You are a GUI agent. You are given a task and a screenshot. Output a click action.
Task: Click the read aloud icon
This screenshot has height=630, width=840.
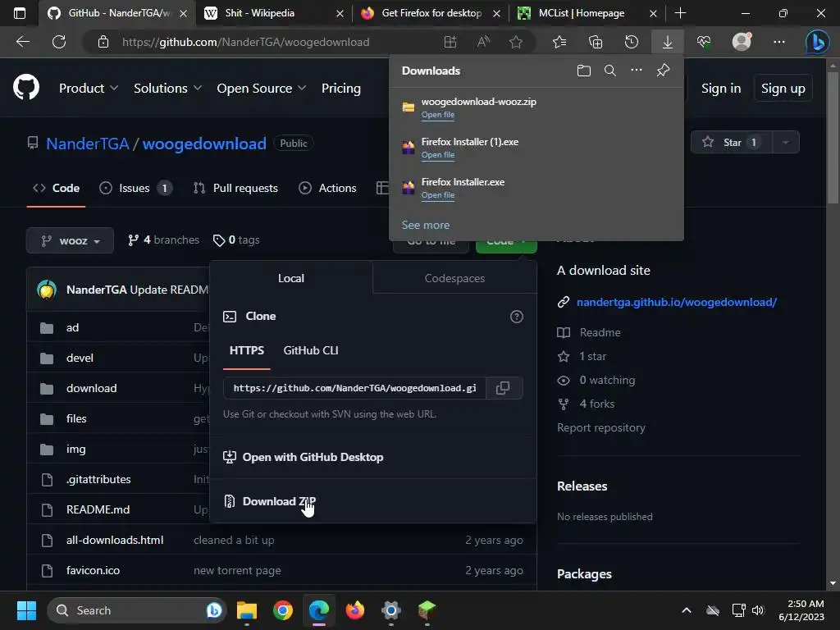[x=483, y=42]
